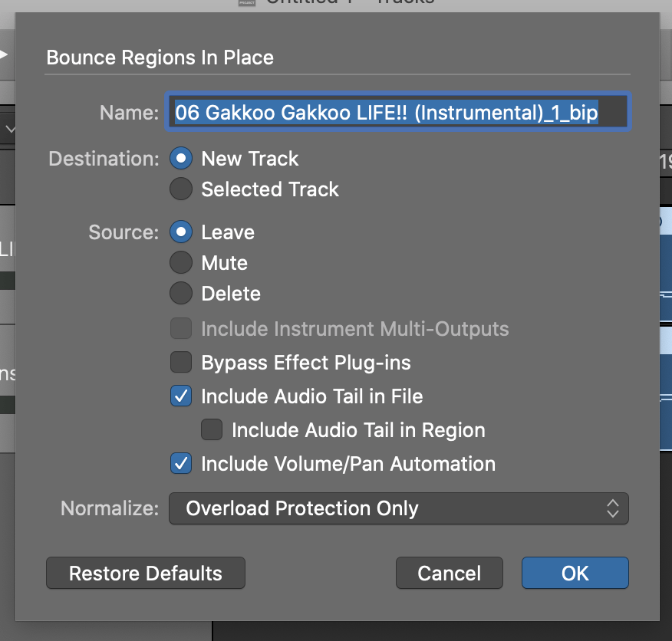Viewport: 672px width, 641px height.
Task: Enable Bypass Effect Plug-ins
Action: (x=181, y=363)
